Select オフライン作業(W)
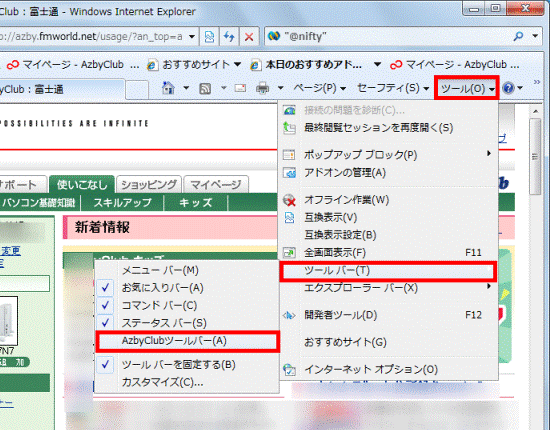The width and height of the screenshot is (550, 430). click(388, 200)
